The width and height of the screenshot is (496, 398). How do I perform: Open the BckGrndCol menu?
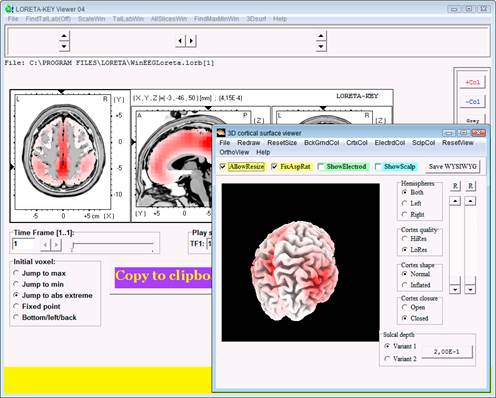[321, 143]
